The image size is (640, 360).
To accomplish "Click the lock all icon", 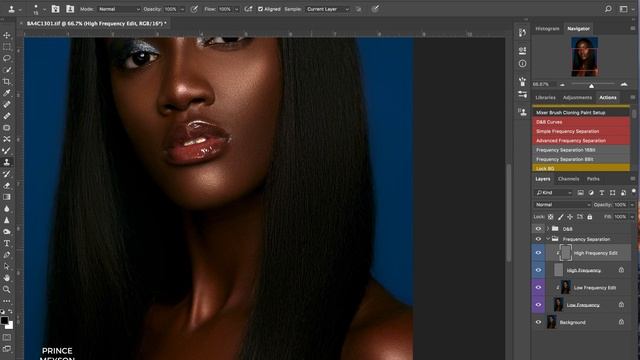I will coord(590,217).
